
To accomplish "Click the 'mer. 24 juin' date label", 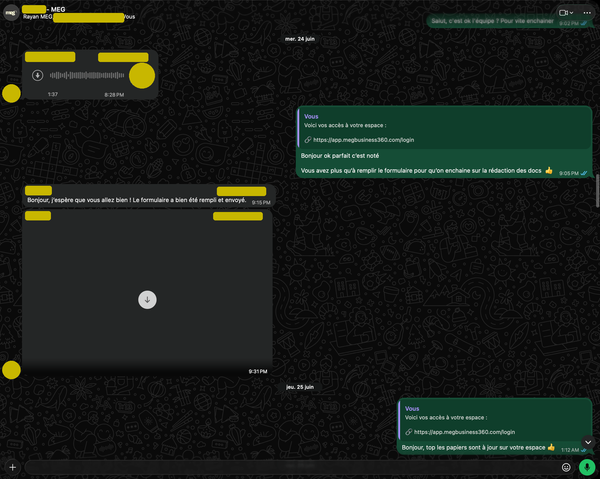I will pos(300,39).
